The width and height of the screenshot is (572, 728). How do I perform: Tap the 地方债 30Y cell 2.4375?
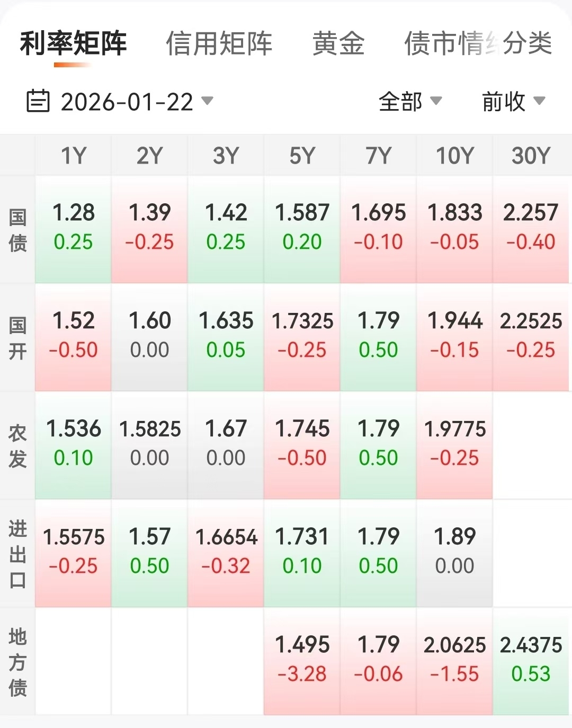coord(531,660)
